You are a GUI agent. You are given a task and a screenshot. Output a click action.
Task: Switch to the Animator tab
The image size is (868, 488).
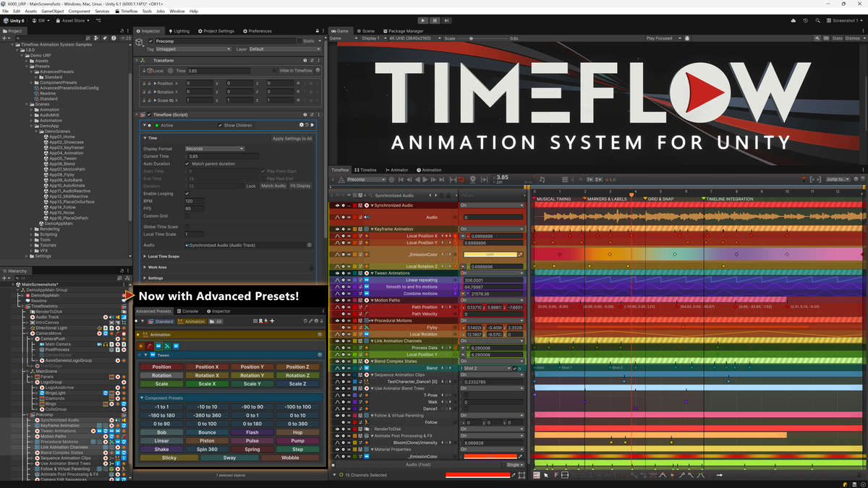(x=398, y=170)
